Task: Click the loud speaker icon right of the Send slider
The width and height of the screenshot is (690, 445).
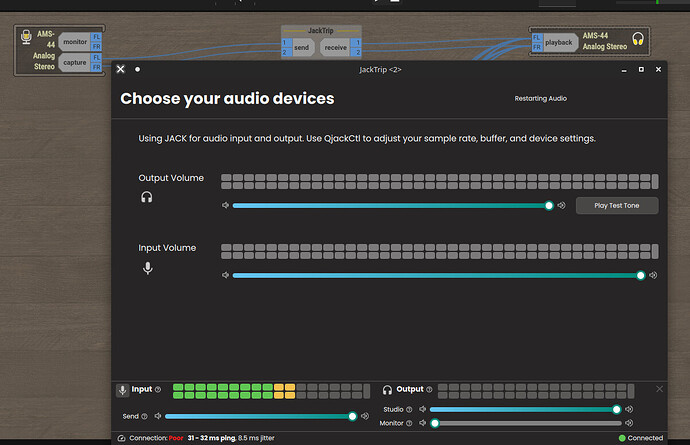Action: (365, 416)
